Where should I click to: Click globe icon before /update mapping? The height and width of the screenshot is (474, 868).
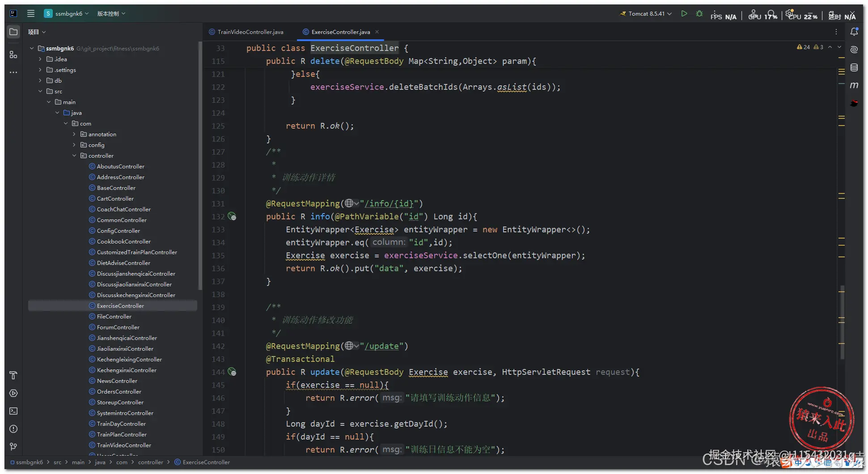(349, 346)
